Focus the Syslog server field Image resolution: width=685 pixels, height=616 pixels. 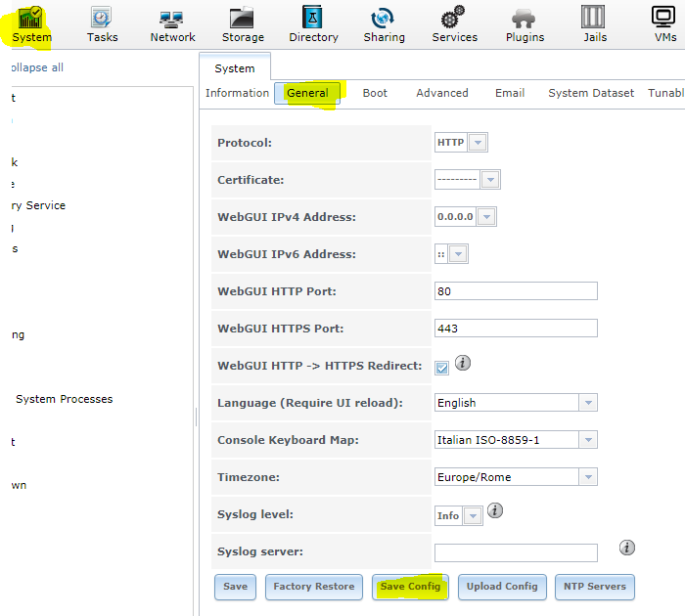point(516,552)
